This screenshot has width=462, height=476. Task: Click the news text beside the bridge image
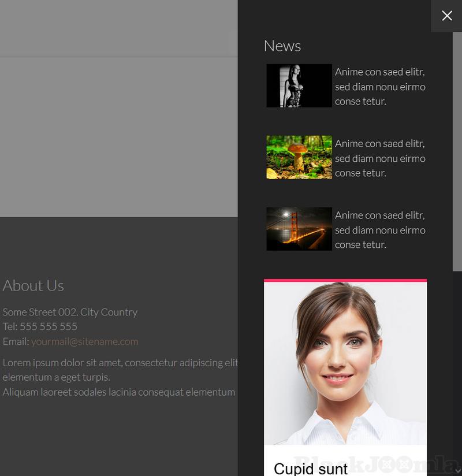click(379, 230)
